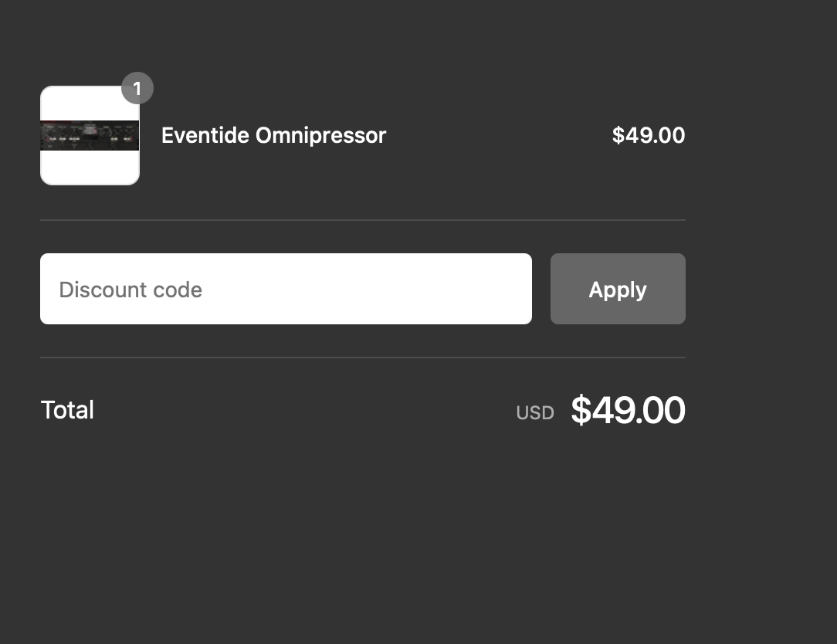Click the Omnipressor rack image inside thumbnail
This screenshot has width=837, height=644.
(x=90, y=136)
